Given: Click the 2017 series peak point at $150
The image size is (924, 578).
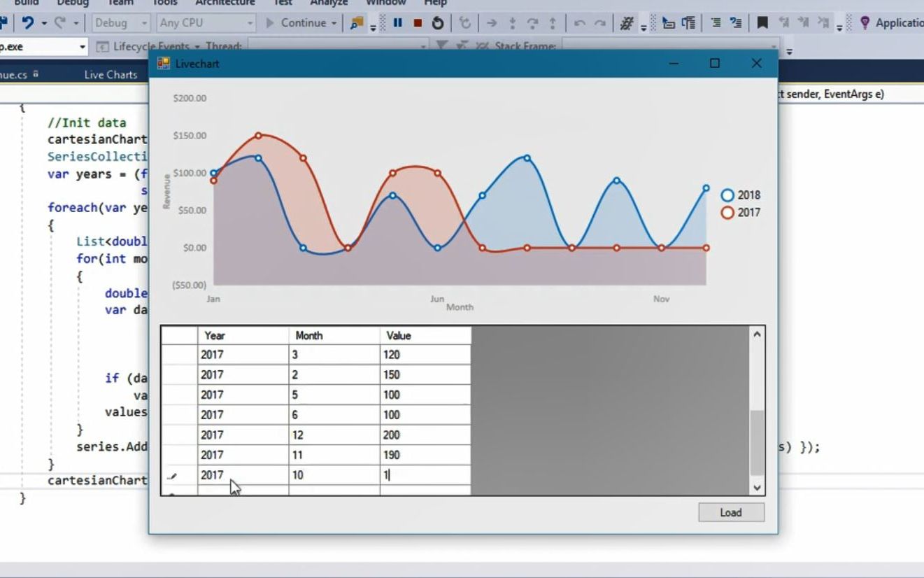Looking at the screenshot, I should tap(258, 136).
